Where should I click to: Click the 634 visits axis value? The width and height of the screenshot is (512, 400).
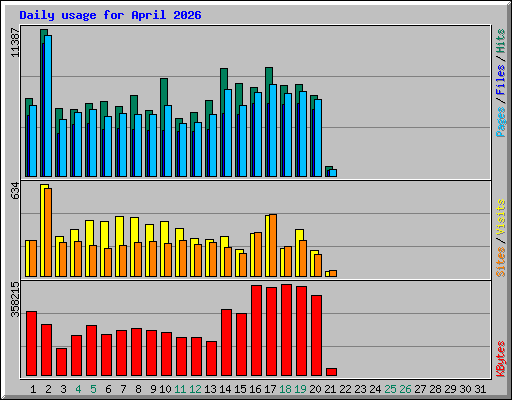click(x=15, y=191)
